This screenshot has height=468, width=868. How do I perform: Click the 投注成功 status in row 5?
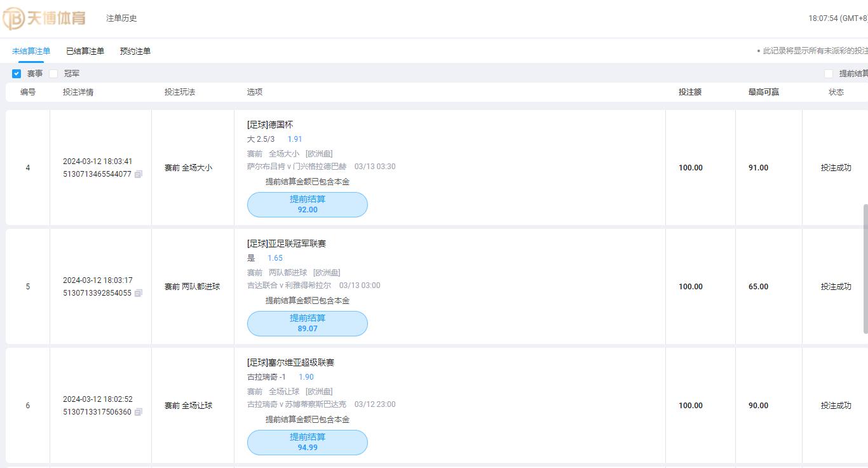836,287
